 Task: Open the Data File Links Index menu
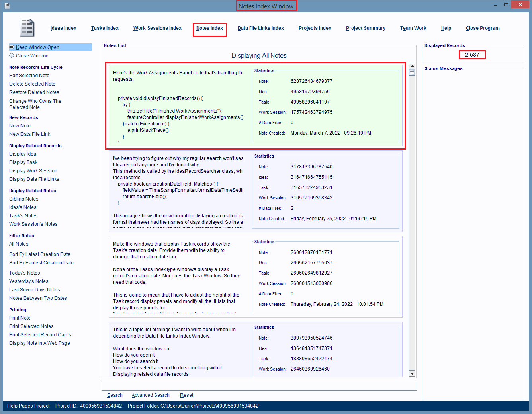[x=261, y=28]
